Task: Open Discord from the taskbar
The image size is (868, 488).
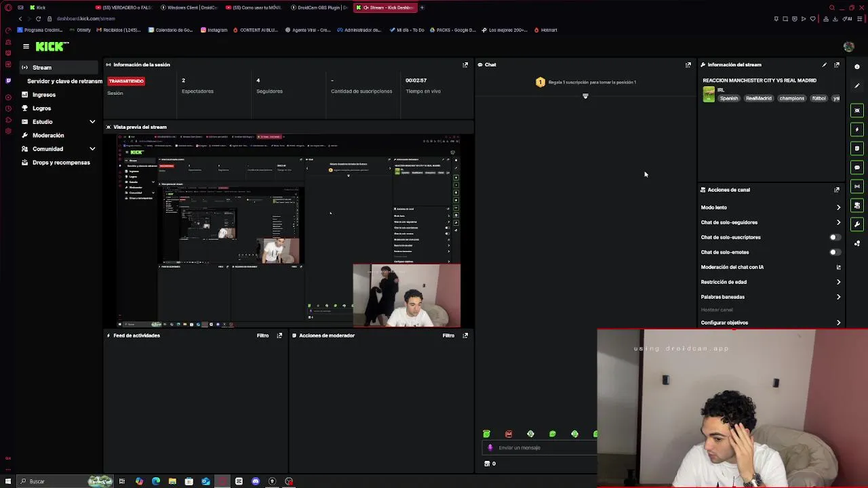Action: point(256,481)
